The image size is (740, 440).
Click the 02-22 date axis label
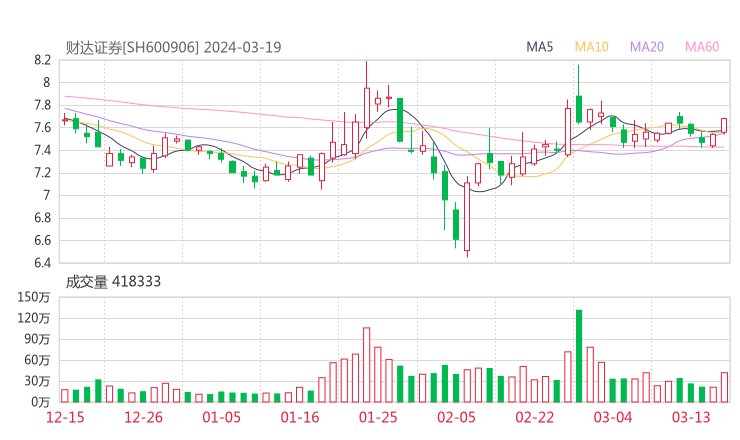pyautogui.click(x=535, y=417)
